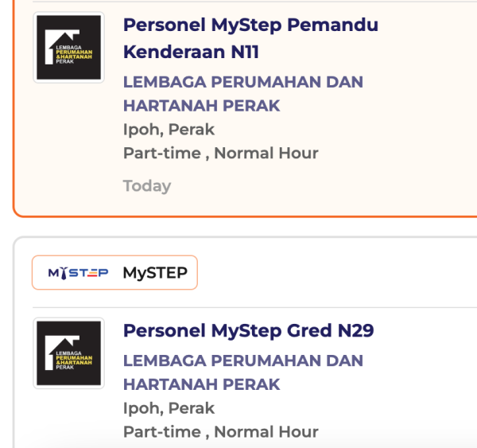Select the MySTEP badge label text
Image resolution: width=477 pixels, height=448 pixels.
coord(155,273)
